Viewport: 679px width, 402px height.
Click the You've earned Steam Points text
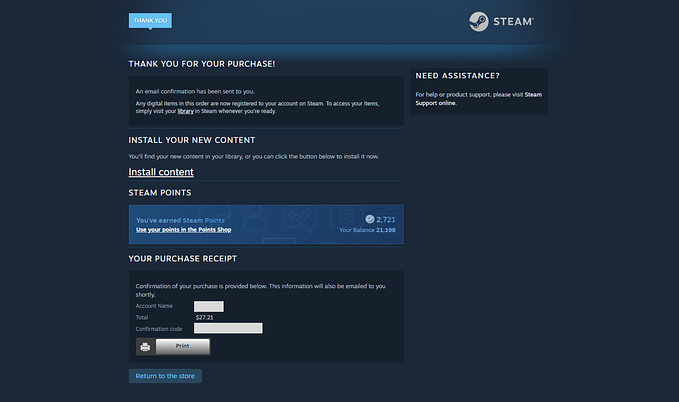180,220
